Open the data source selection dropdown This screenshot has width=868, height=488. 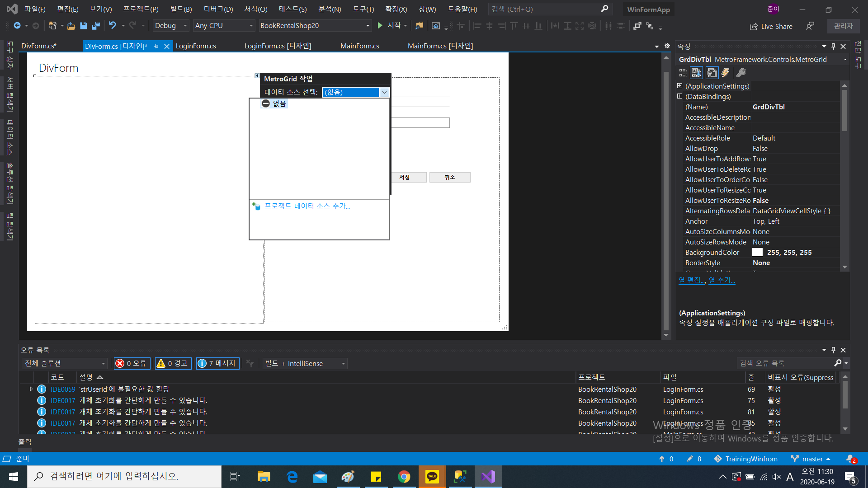point(384,92)
